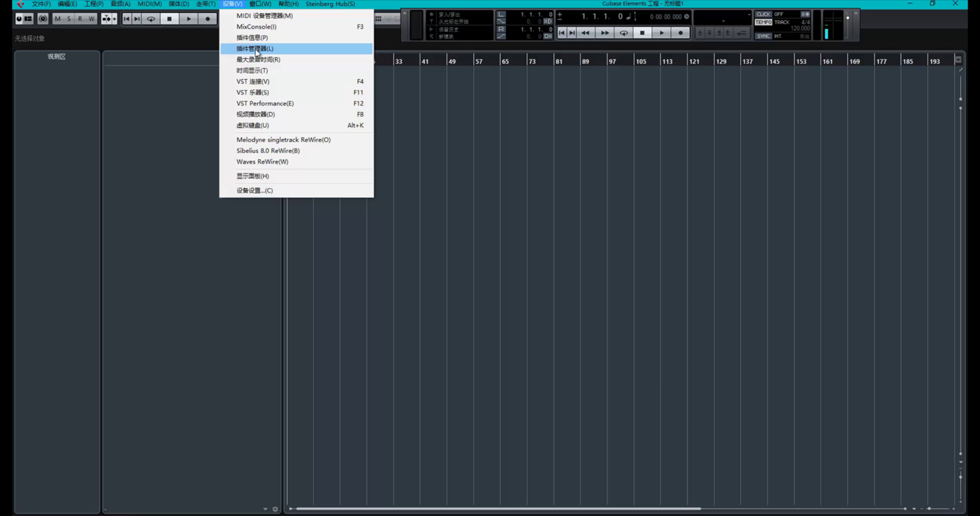The height and width of the screenshot is (516, 980).
Task: Click Stop in the top-left toolbar
Action: click(x=169, y=19)
